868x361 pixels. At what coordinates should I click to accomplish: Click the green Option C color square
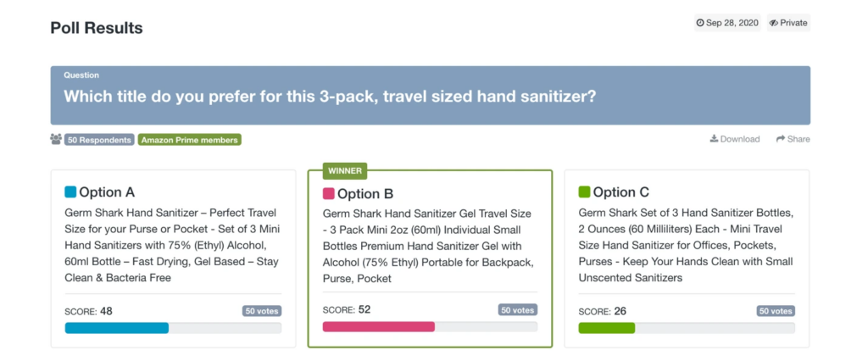click(x=584, y=192)
